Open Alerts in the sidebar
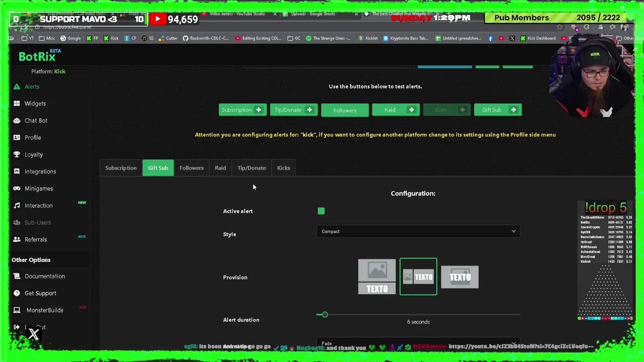Screen dimensions: 644x362 32,86
